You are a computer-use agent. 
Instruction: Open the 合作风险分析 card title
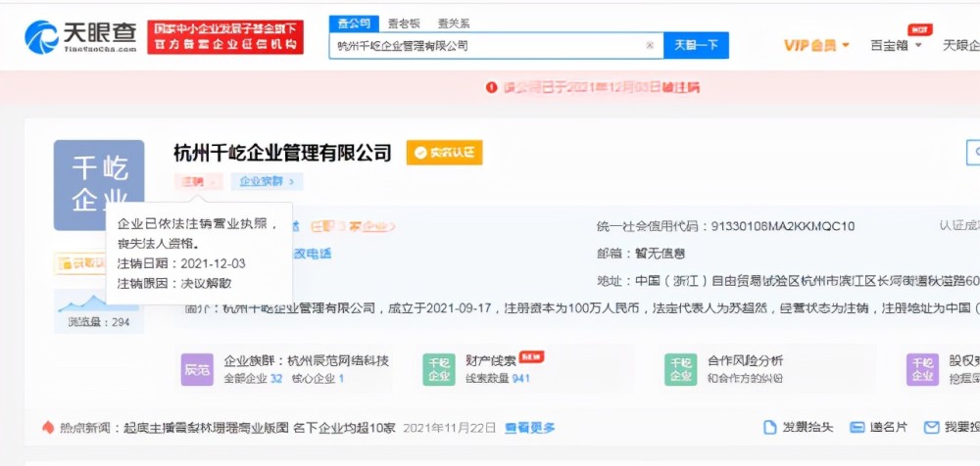click(x=745, y=360)
